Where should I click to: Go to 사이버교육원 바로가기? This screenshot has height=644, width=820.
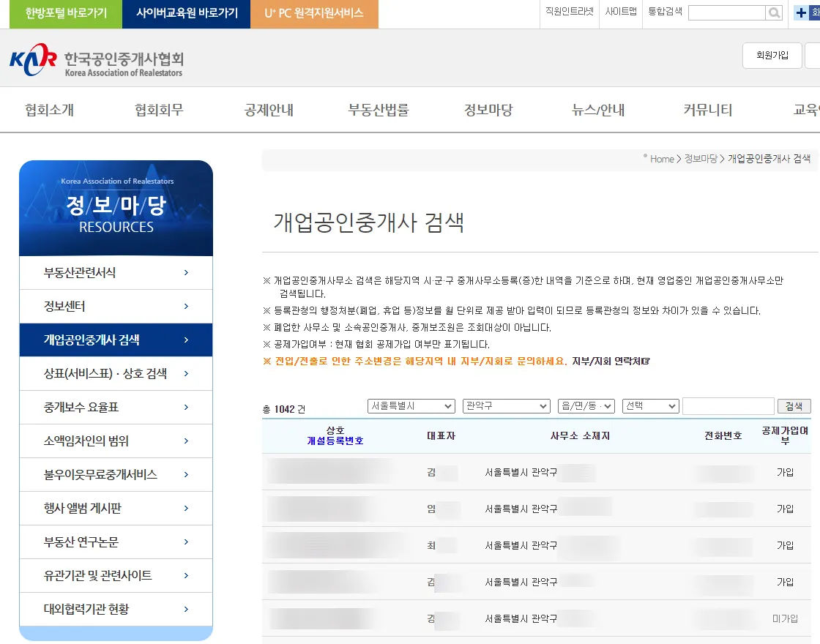tap(187, 14)
